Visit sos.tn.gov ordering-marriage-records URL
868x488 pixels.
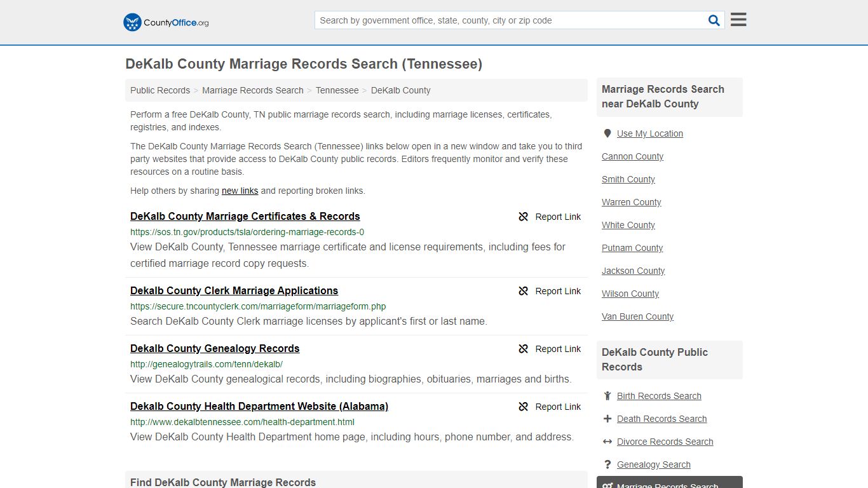coord(247,232)
